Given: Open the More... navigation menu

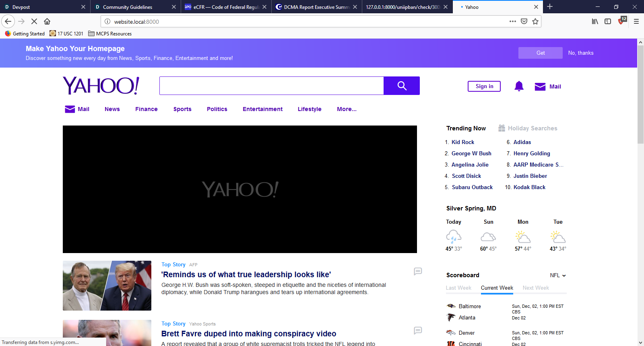Looking at the screenshot, I should click(x=347, y=109).
